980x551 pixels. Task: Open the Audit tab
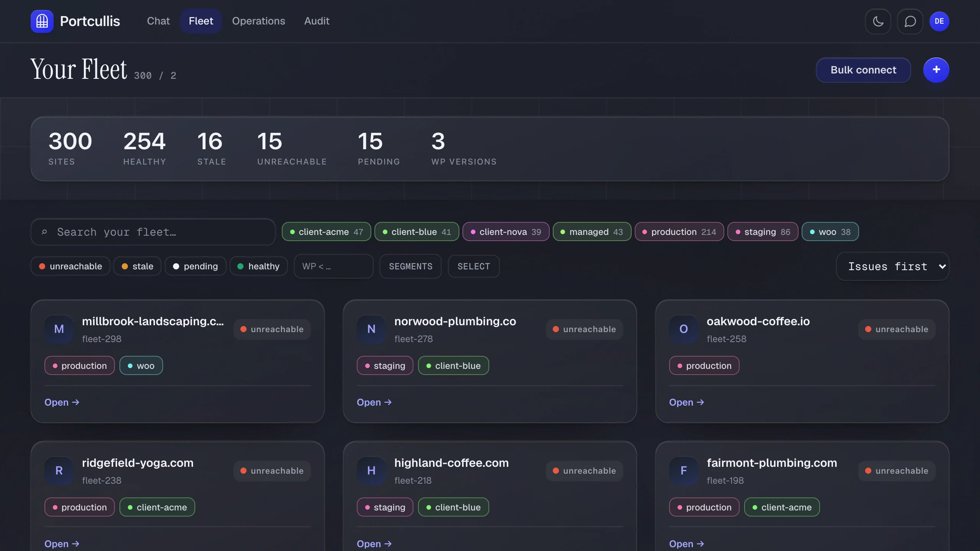[317, 21]
